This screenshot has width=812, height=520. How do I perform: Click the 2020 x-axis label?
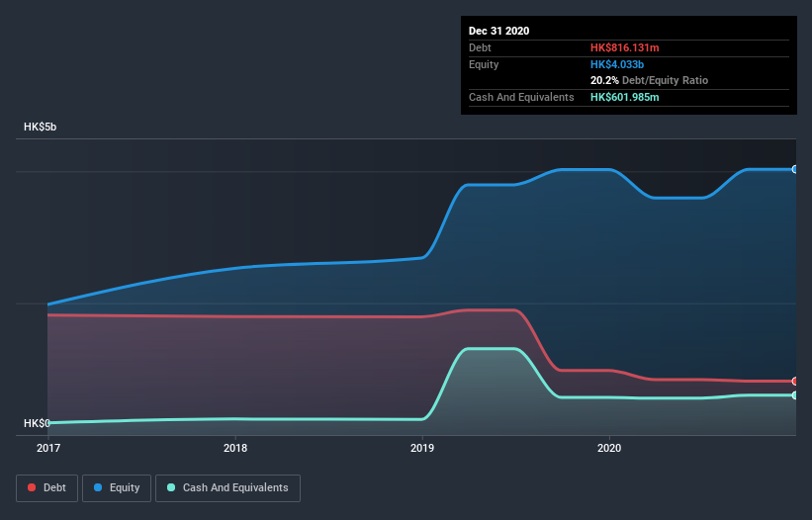(x=609, y=448)
